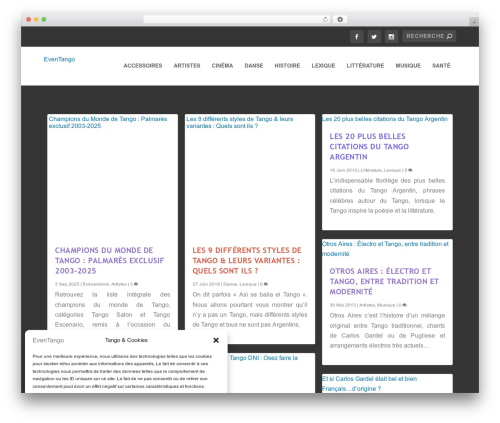Click comment icon in Champions du Monde meta line
The image size is (500, 423).
click(136, 284)
